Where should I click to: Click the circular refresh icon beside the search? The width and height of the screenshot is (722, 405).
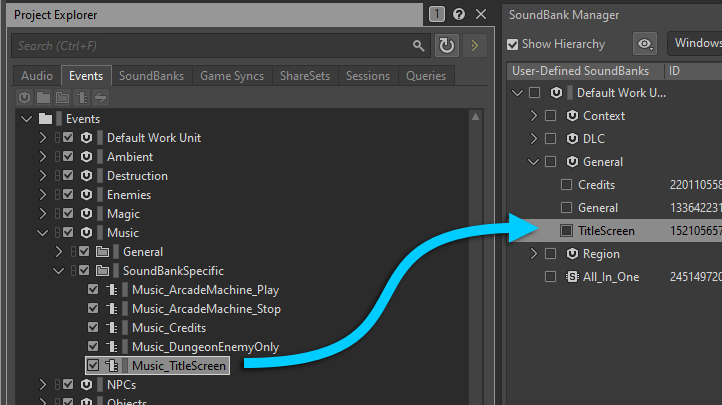coord(447,46)
